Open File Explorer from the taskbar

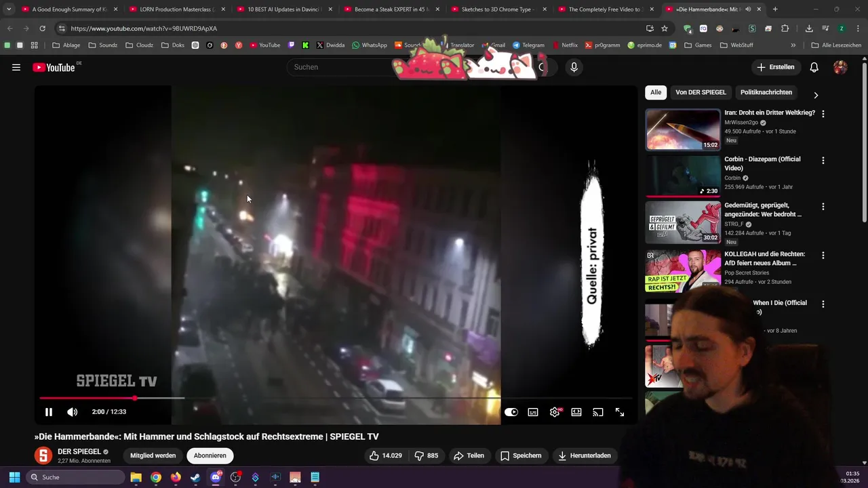136,477
